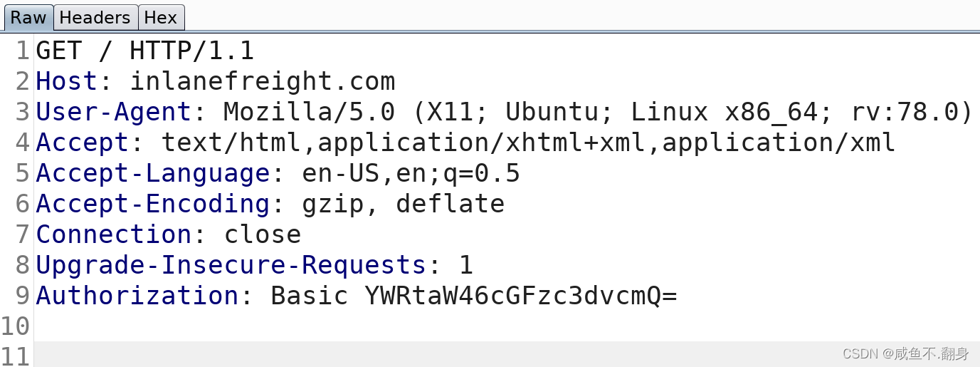980x367 pixels.
Task: Click the Accept header name on line 4
Action: pyautogui.click(x=83, y=143)
